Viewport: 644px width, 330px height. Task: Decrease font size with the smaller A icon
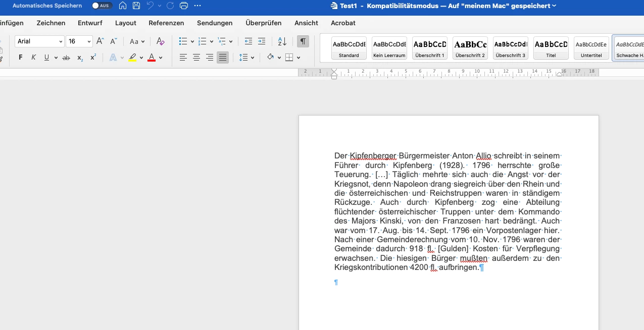(x=114, y=41)
